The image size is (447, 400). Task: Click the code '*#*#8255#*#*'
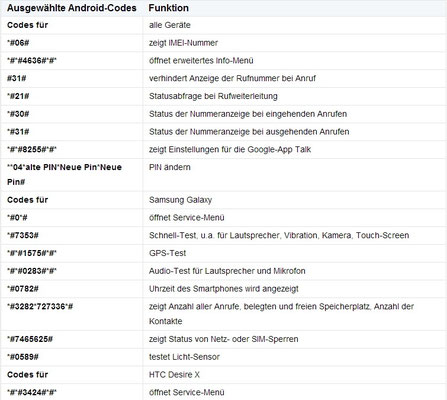pyautogui.click(x=32, y=150)
